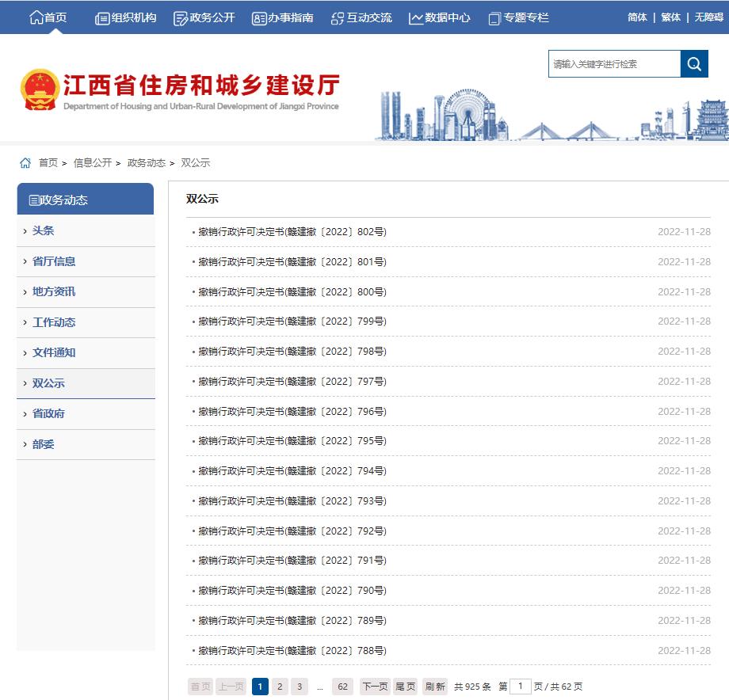Click the 互动交流 icon in top navigation
The height and width of the screenshot is (700, 729).
[337, 17]
